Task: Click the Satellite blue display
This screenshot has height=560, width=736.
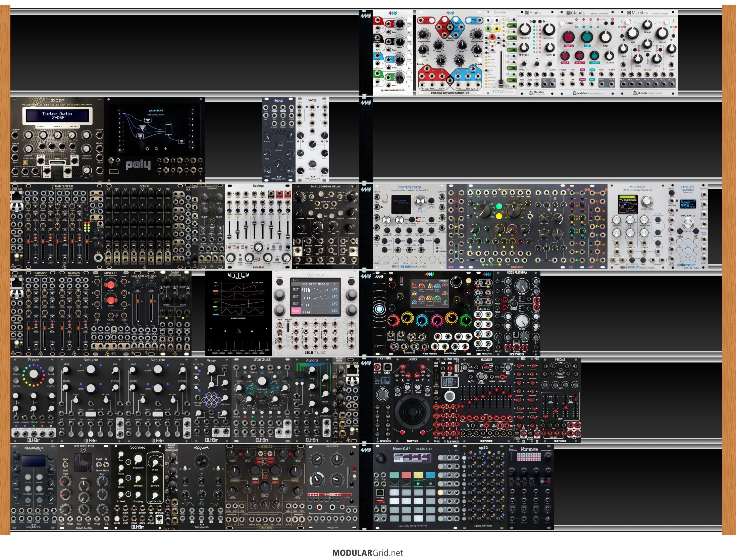Action: pos(688,204)
